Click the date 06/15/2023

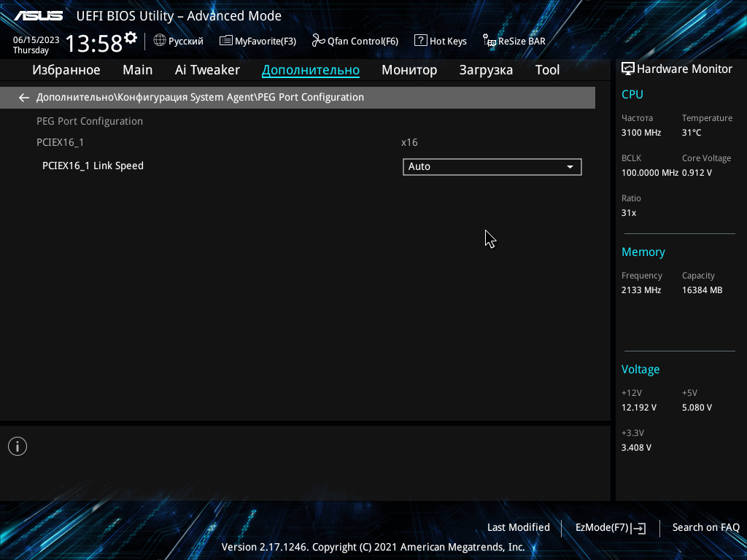tap(36, 40)
